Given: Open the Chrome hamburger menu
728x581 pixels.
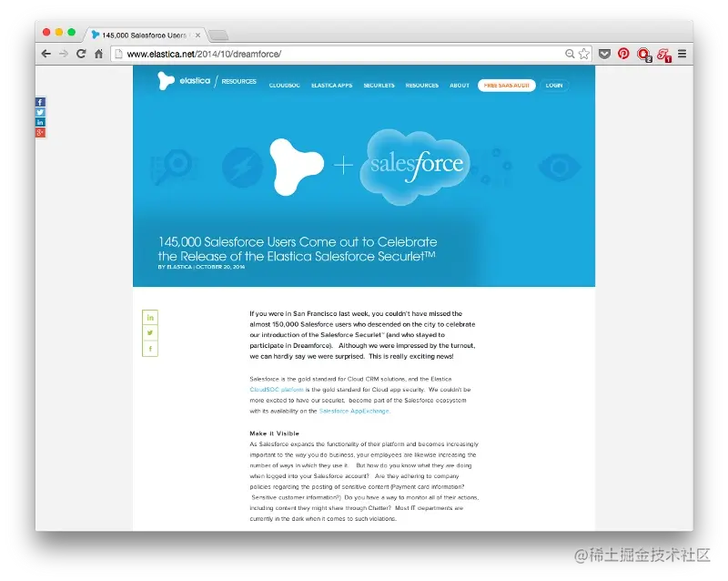Looking at the screenshot, I should (x=682, y=54).
